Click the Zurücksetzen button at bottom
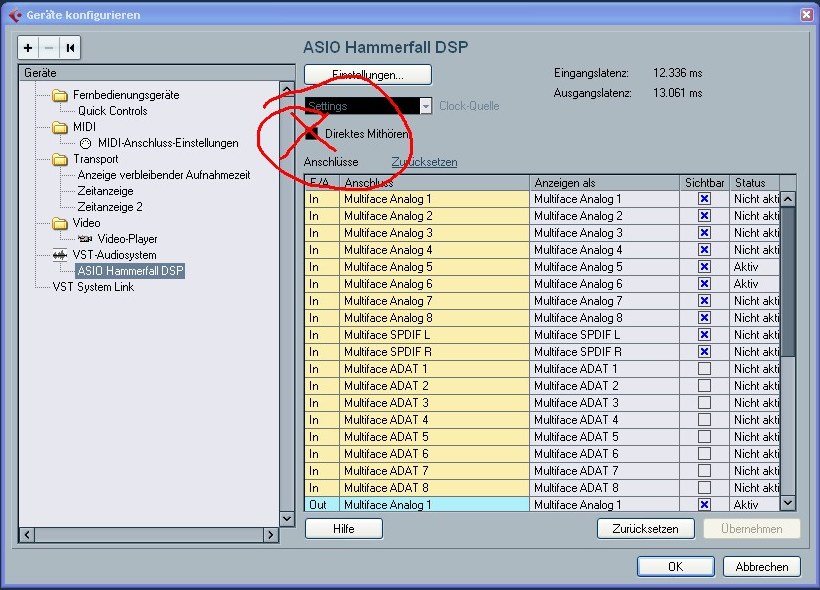Image resolution: width=820 pixels, height=590 pixels. [646, 529]
